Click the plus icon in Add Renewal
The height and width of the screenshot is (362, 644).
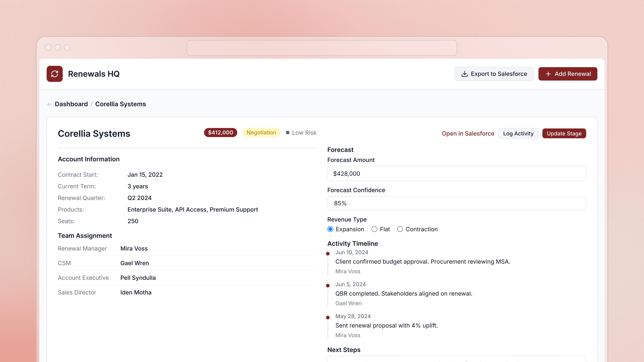click(x=548, y=74)
